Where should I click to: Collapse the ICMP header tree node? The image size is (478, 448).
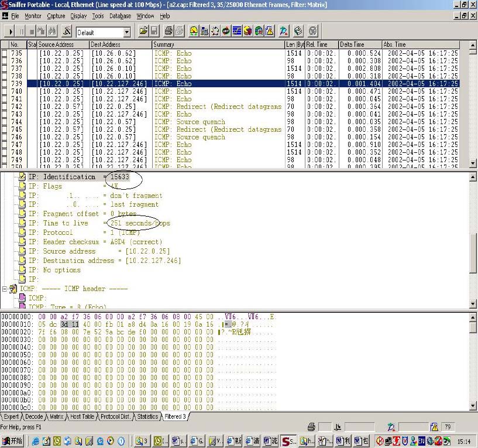click(x=5, y=289)
